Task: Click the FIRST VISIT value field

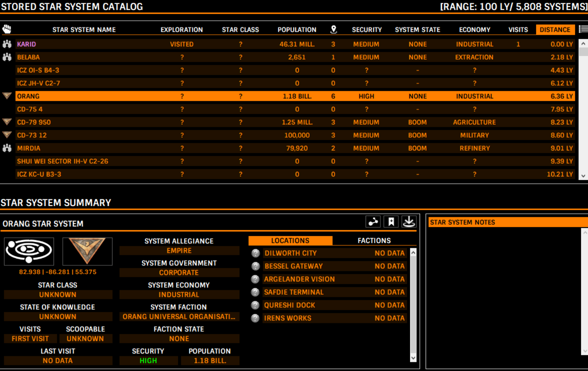Action: coord(30,339)
